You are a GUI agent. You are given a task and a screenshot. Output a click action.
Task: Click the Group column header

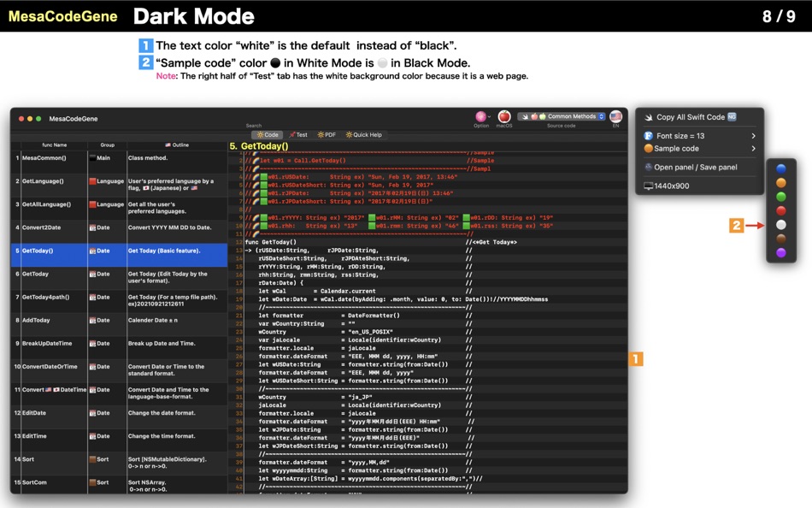(107, 145)
